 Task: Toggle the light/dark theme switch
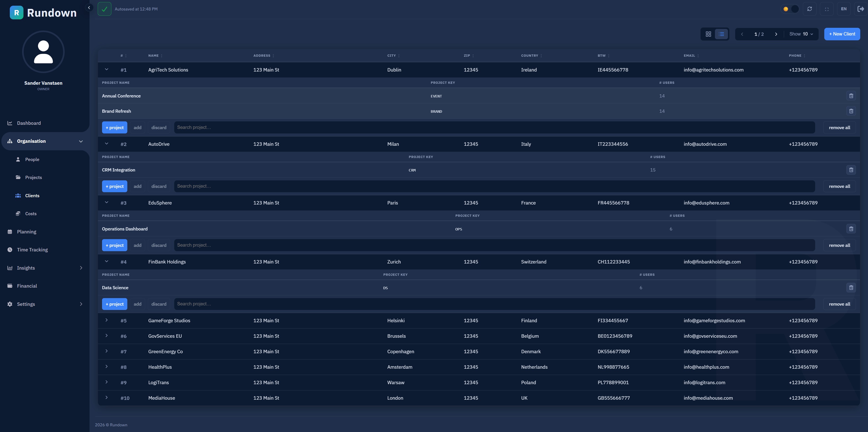point(790,9)
